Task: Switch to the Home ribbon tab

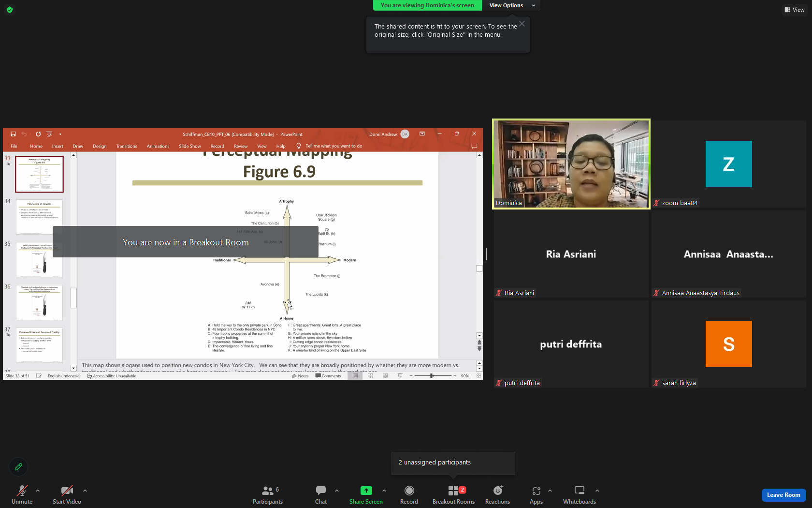Action: (x=36, y=146)
